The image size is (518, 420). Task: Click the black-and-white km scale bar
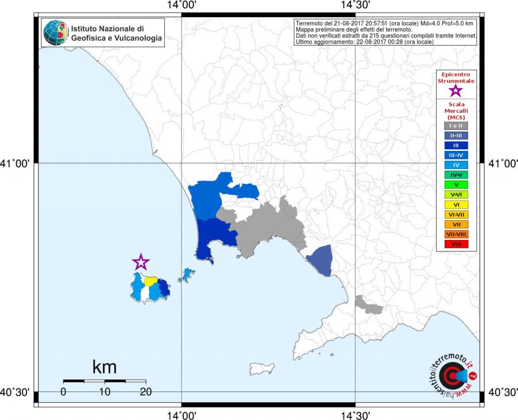104,381
